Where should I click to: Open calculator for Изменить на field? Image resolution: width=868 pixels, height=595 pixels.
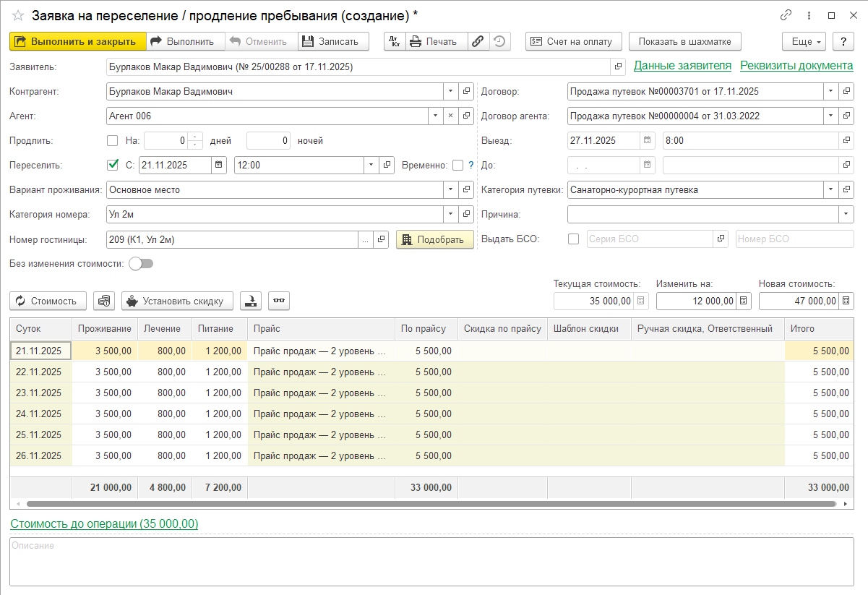[x=744, y=301]
